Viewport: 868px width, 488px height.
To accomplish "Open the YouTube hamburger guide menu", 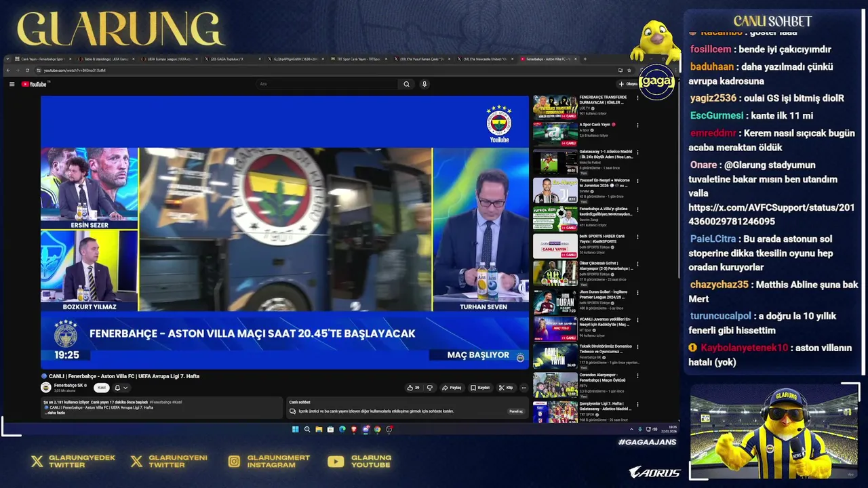I will [x=12, y=84].
